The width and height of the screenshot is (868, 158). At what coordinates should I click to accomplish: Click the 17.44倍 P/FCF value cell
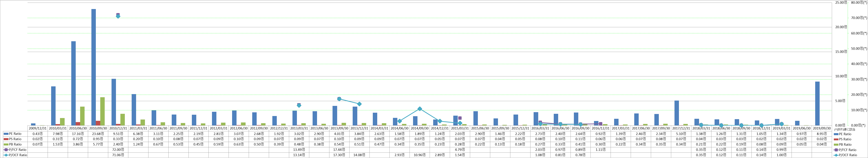pos(339,150)
